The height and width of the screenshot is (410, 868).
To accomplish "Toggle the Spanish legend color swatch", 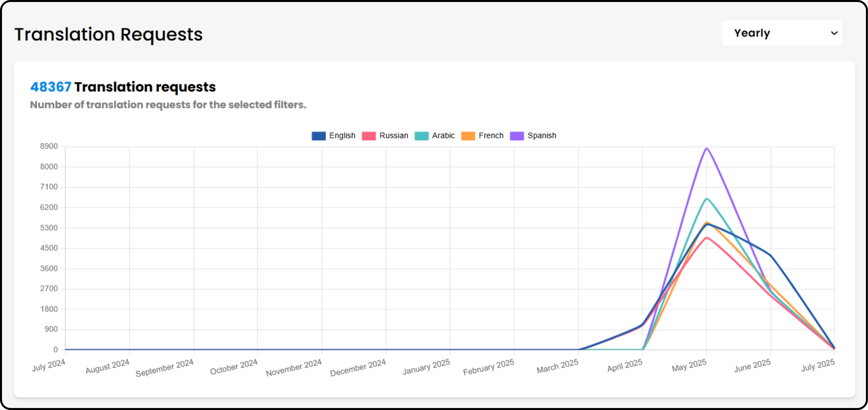I will [517, 136].
